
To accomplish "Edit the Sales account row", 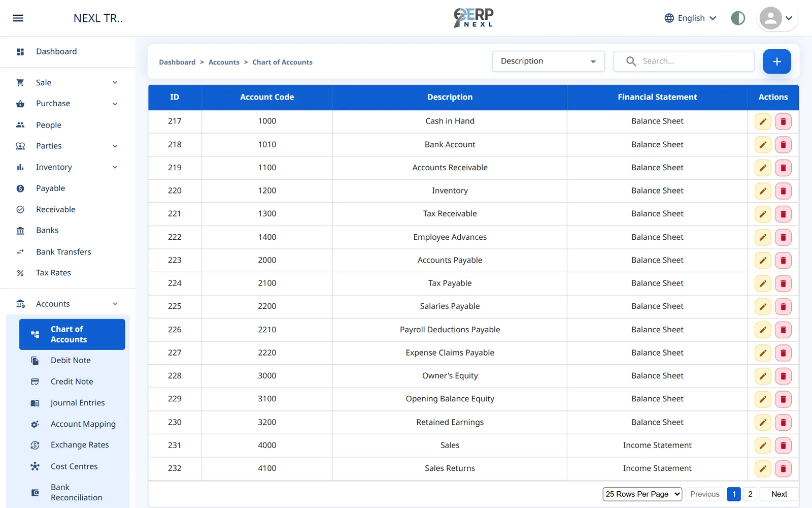I will click(763, 446).
